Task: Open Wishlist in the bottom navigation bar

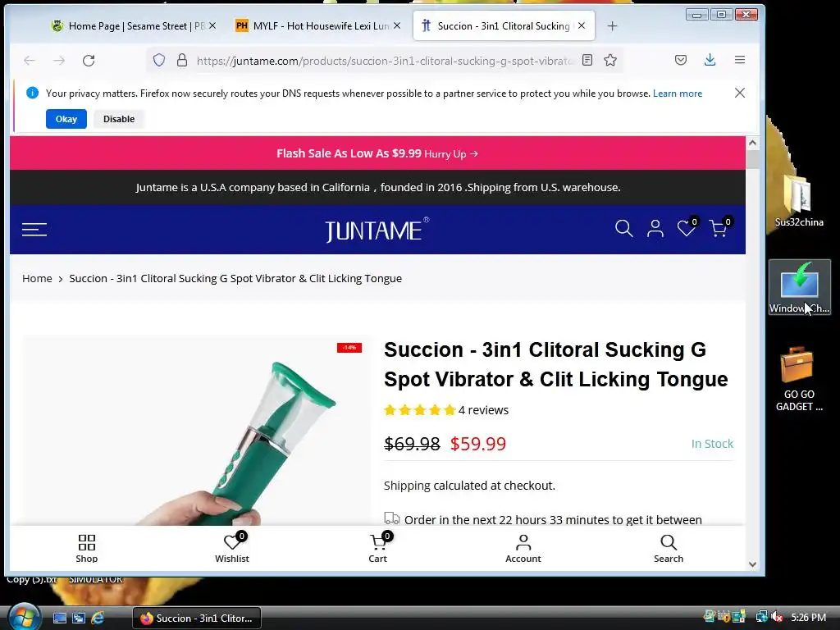Action: 232,549
